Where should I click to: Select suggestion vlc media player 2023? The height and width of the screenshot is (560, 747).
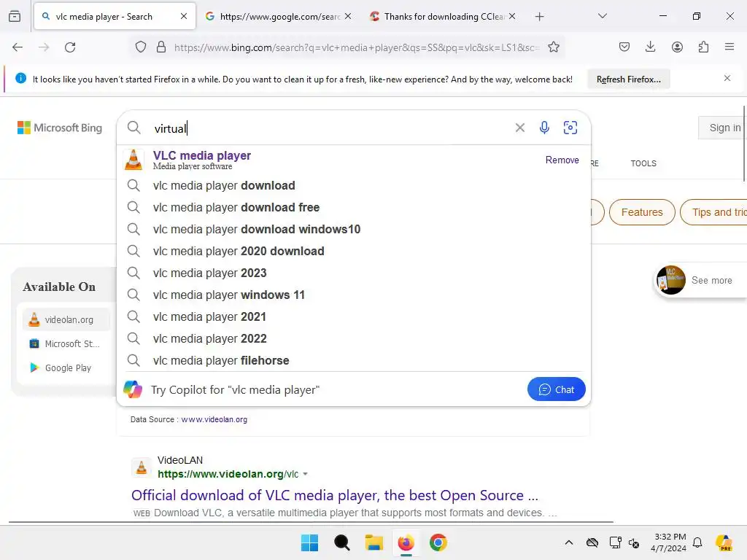click(x=354, y=273)
